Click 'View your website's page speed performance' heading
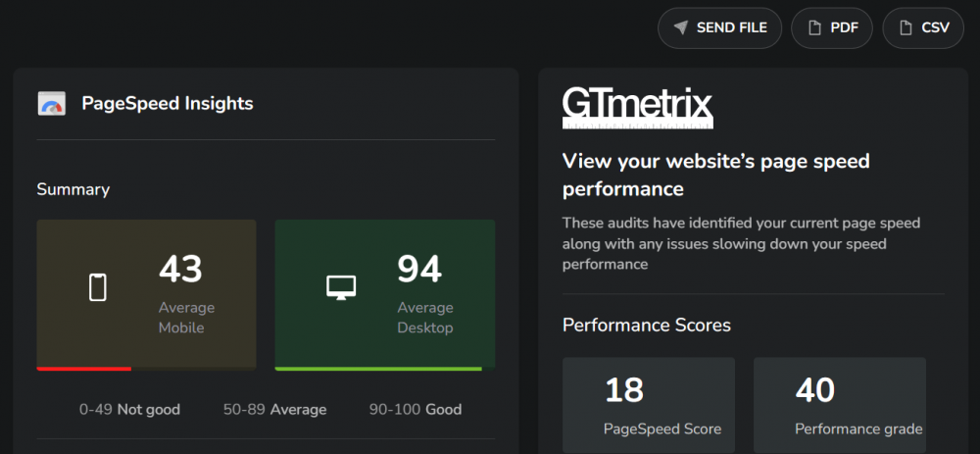Viewport: 980px width, 454px height. tap(716, 175)
